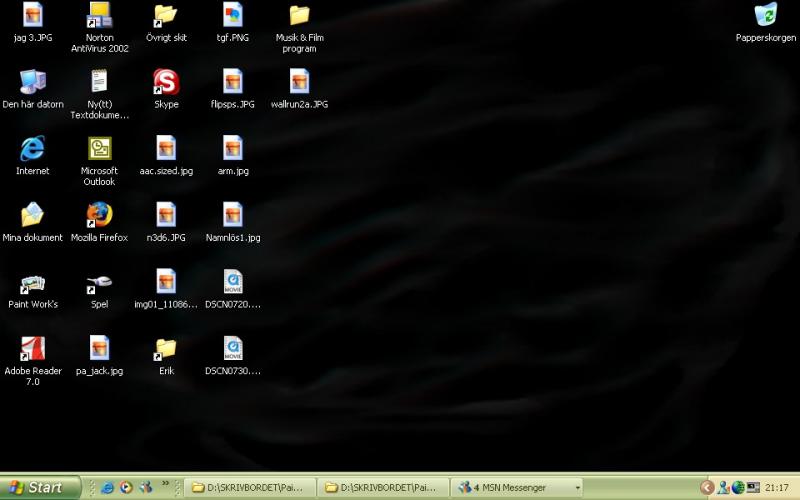800x500 pixels.
Task: Click the Internet Explorer desktop icon
Action: [x=33, y=149]
